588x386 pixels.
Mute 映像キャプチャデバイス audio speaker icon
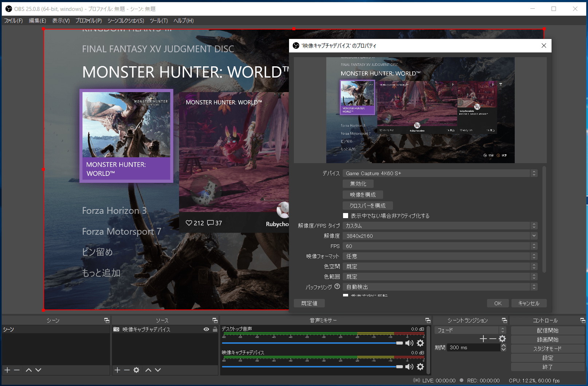click(409, 367)
